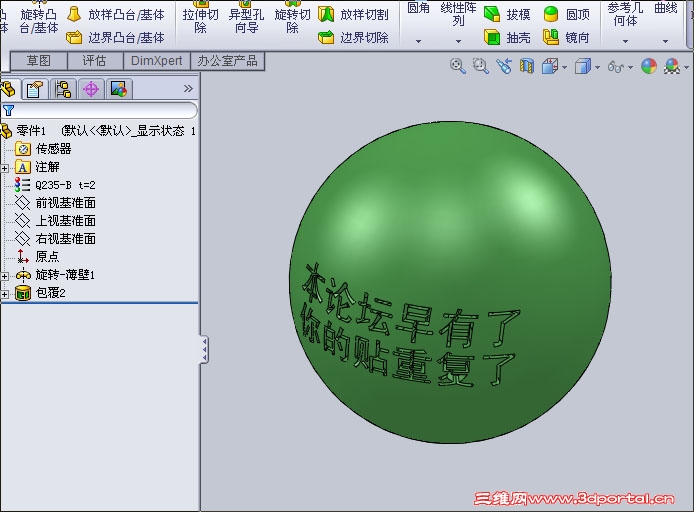
Task: Open the DimXpertManager crosshair tab icon
Action: coord(91,89)
